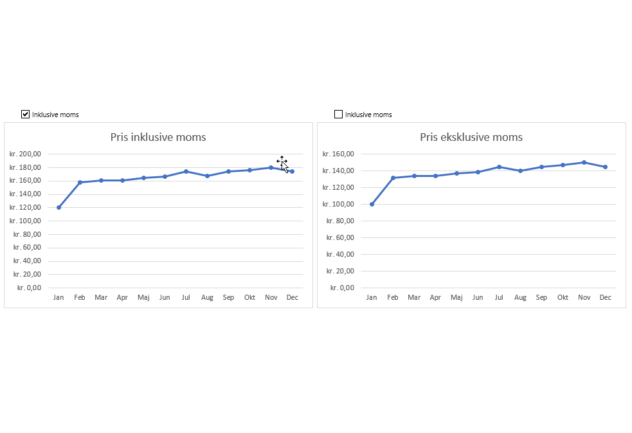Click 'Aug' month label in inklusive chart
The width and height of the screenshot is (632, 433).
click(207, 297)
